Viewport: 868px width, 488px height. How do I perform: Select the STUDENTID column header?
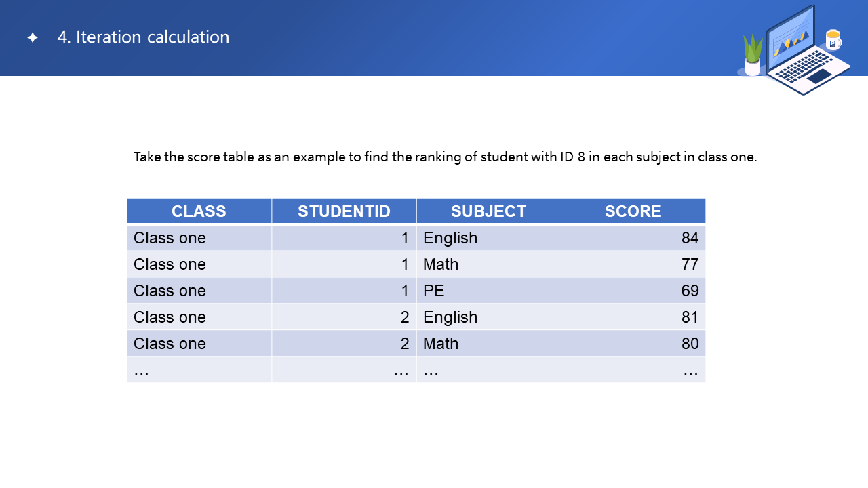click(x=344, y=211)
